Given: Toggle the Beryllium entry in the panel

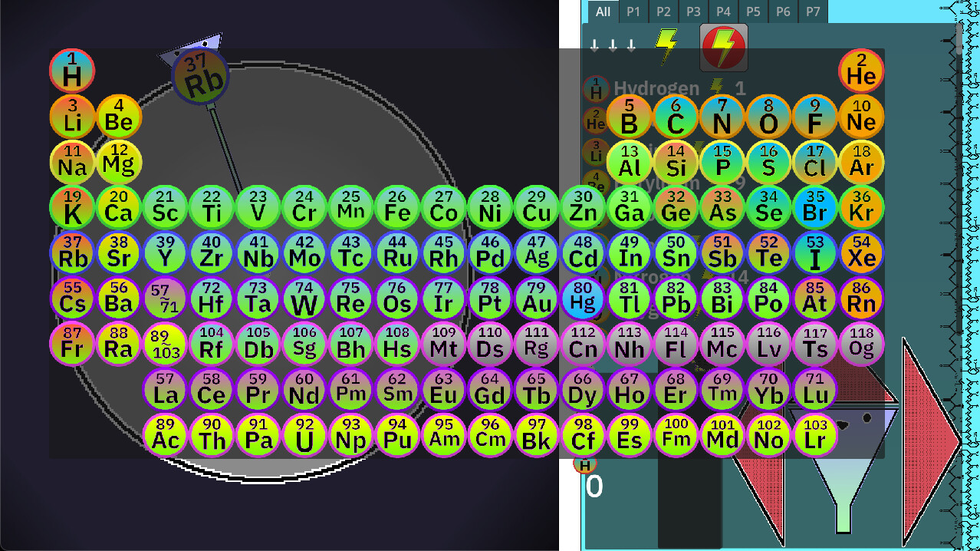Looking at the screenshot, I should click(659, 182).
